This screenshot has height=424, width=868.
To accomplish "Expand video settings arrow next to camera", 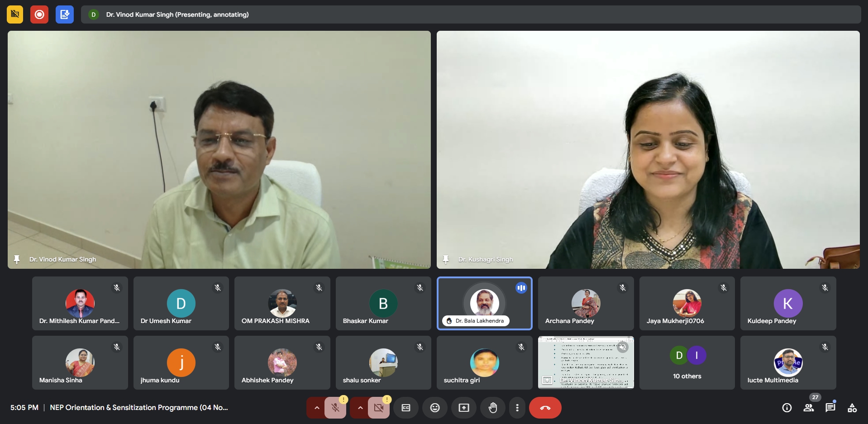I will pyautogui.click(x=360, y=408).
